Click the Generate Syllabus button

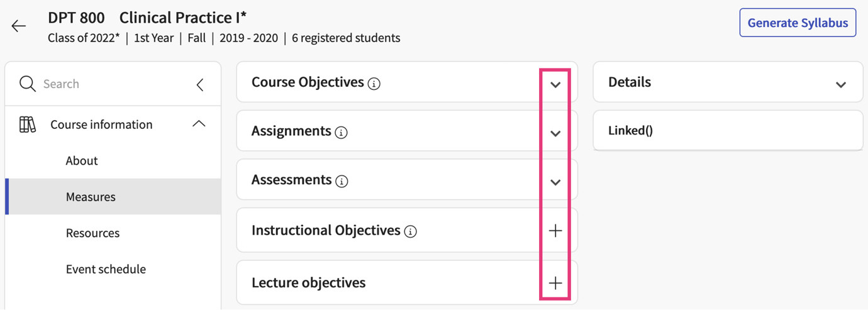click(x=798, y=23)
